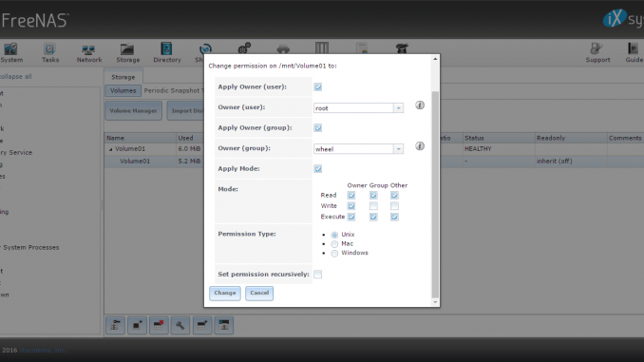This screenshot has height=362, width=644.
Task: Open the System section in top toolbar
Action: [x=11, y=52]
